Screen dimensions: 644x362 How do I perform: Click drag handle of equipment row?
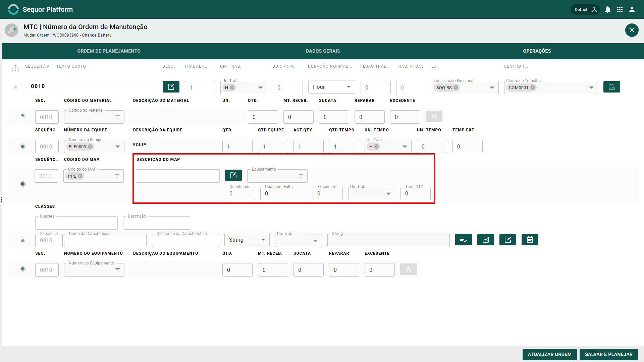coord(23,269)
